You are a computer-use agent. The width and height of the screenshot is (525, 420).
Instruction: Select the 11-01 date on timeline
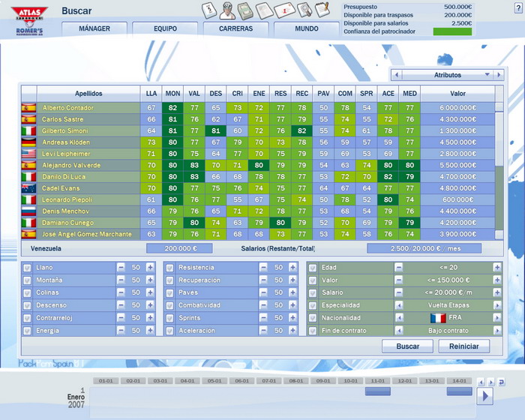point(378,381)
